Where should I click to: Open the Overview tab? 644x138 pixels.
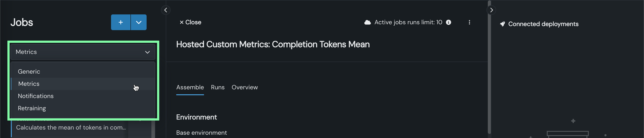click(245, 87)
